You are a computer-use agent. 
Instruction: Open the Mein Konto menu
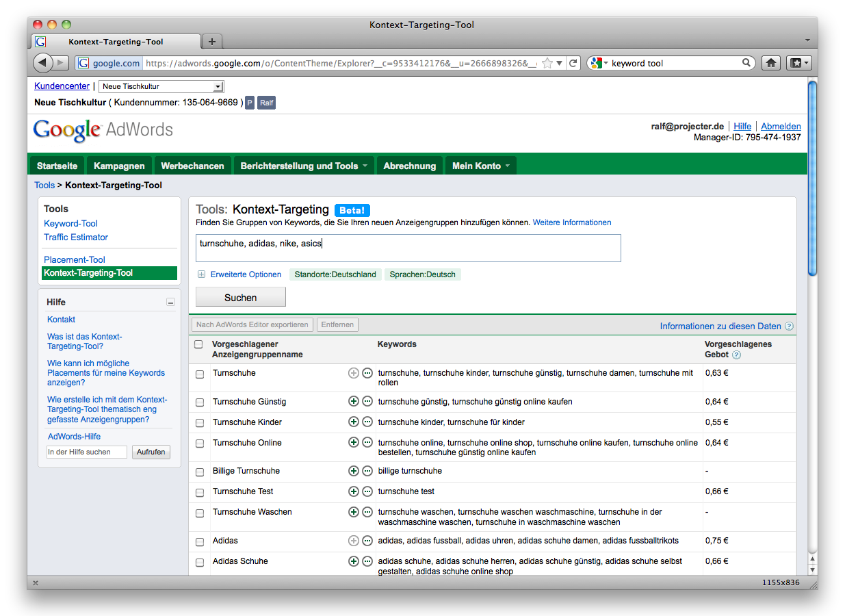(x=480, y=166)
